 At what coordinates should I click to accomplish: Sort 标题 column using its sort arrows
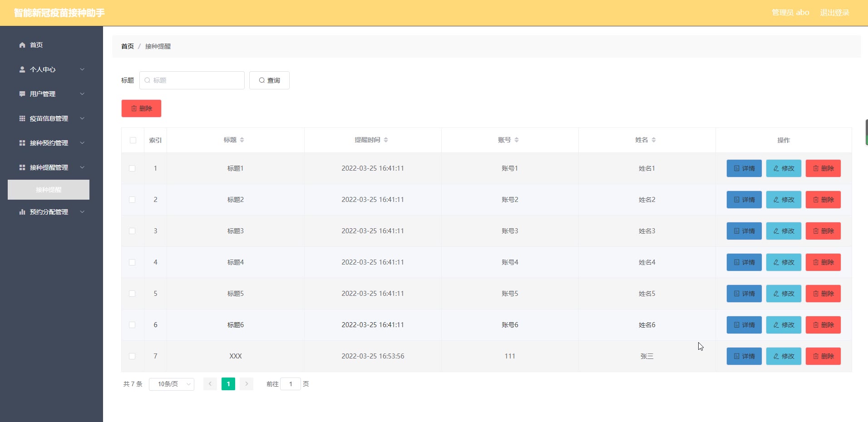242,140
